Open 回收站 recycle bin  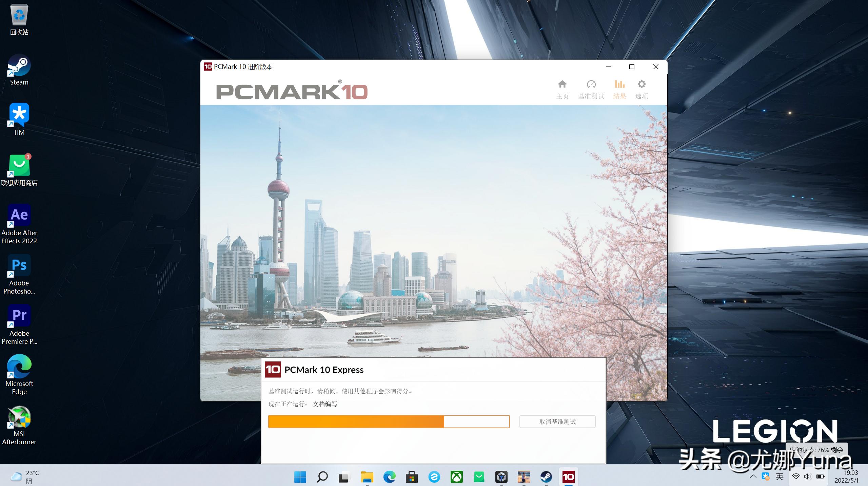point(19,20)
